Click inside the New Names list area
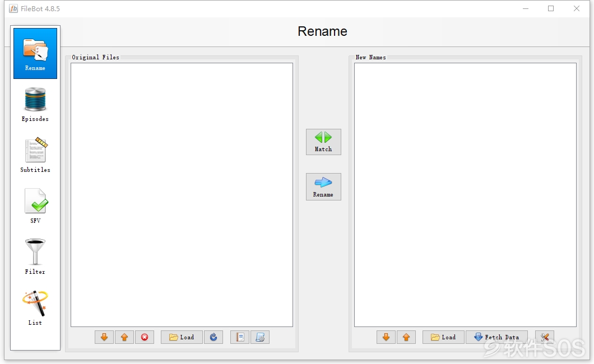Image resolution: width=594 pixels, height=364 pixels. click(x=465, y=195)
